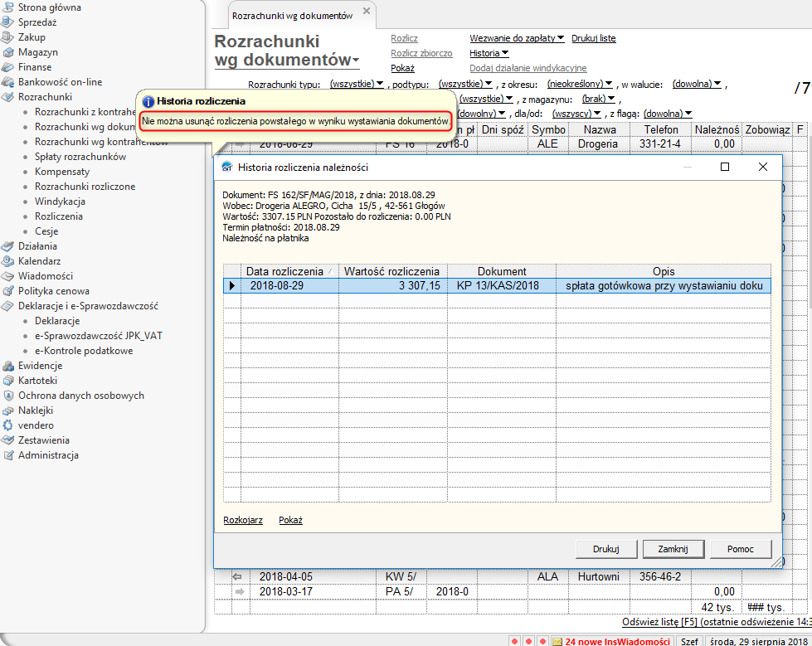Open the Sprzedaż module icon
812x646 pixels.
click(8, 22)
